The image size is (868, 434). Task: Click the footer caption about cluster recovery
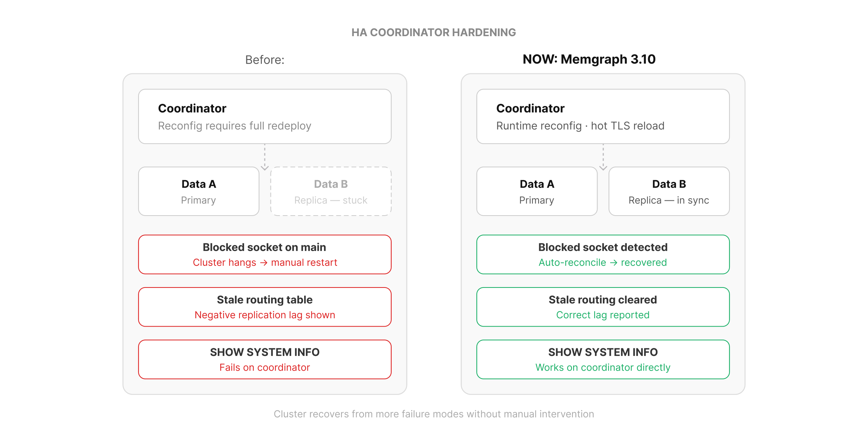click(434, 414)
